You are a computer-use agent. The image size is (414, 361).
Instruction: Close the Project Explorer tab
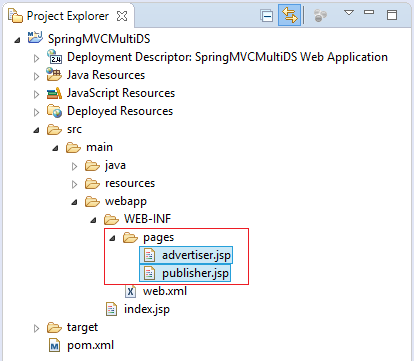(x=122, y=16)
